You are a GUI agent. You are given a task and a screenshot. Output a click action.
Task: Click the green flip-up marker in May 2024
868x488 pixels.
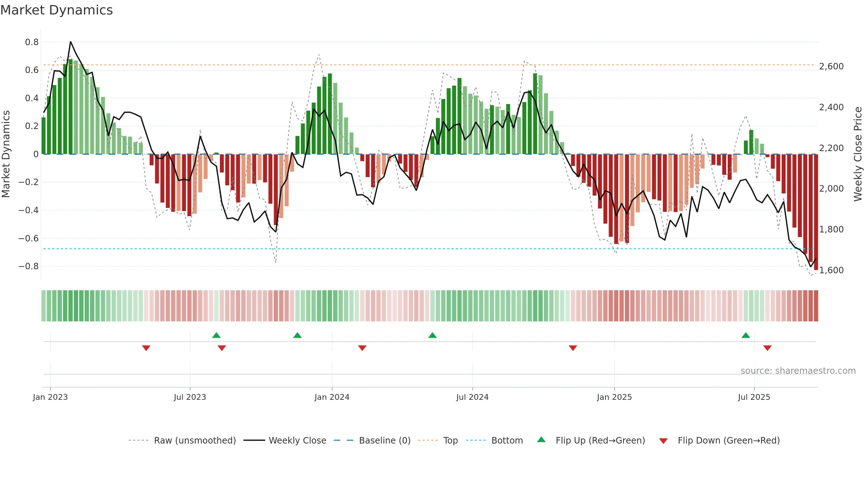click(432, 335)
